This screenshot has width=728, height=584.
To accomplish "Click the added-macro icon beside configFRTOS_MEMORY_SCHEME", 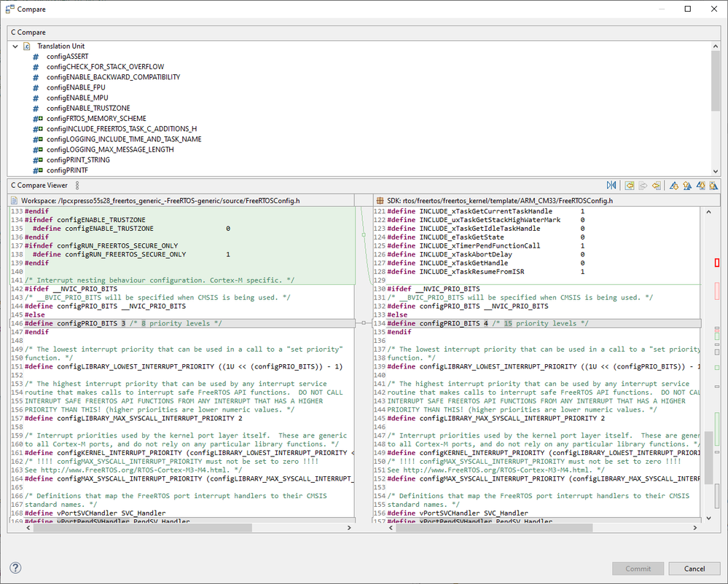I will (38, 119).
